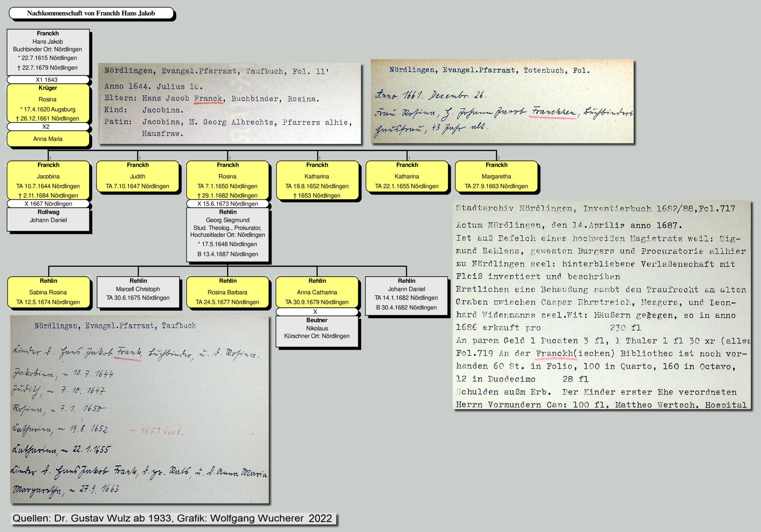Click the X1 1643 marriage label
The height and width of the screenshot is (532, 761).
(x=47, y=80)
